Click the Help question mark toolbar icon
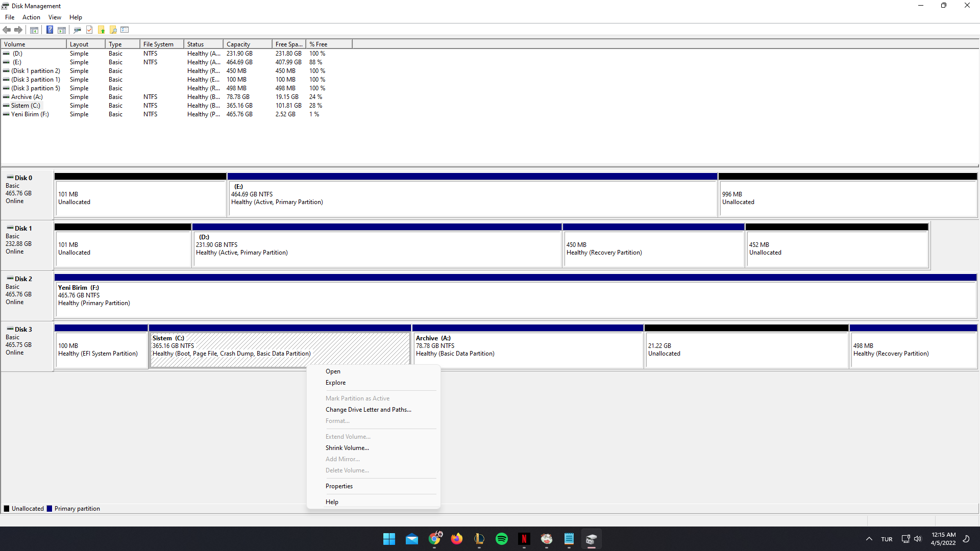Viewport: 980px width, 551px height. pos(50,30)
